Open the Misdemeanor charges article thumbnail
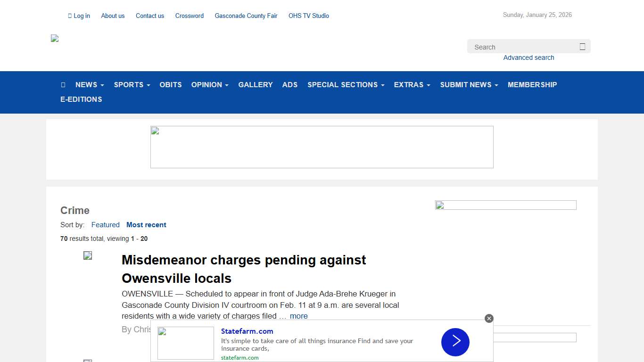The width and height of the screenshot is (644, 362). click(88, 255)
